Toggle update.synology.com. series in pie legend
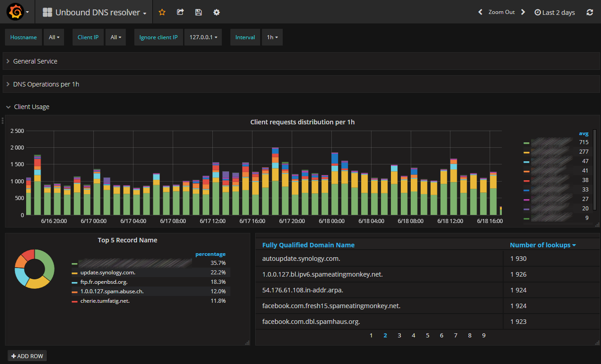Viewport: 601px width, 364px height. (107, 273)
